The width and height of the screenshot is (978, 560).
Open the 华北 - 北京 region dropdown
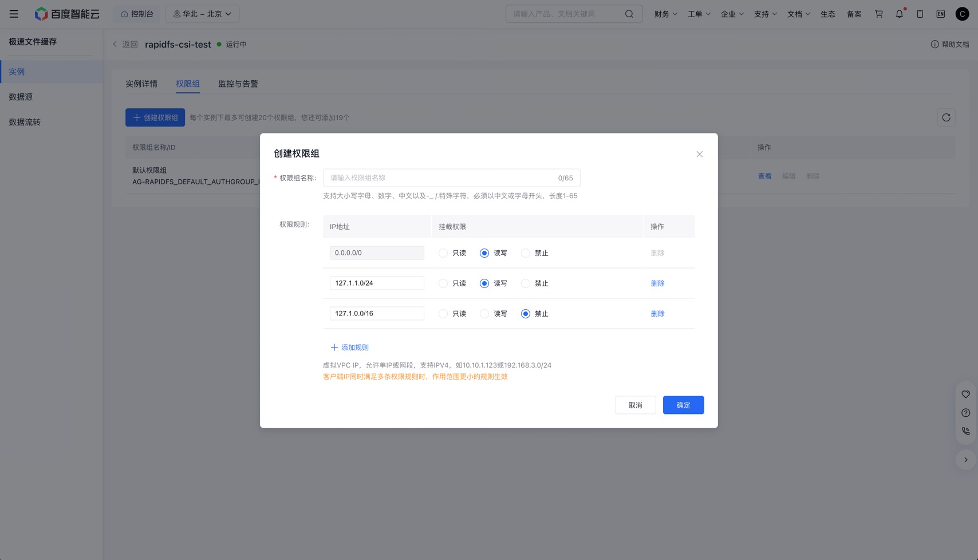[202, 14]
